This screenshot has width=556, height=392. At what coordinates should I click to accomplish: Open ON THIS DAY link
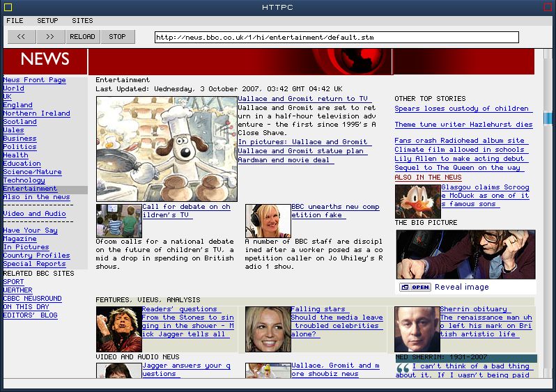tap(26, 307)
